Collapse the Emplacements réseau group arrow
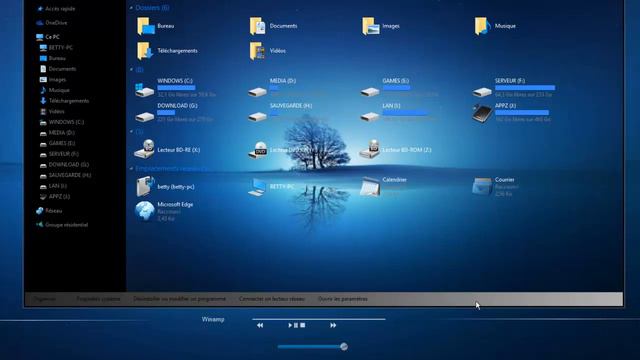This screenshot has height=360, width=640. point(131,168)
